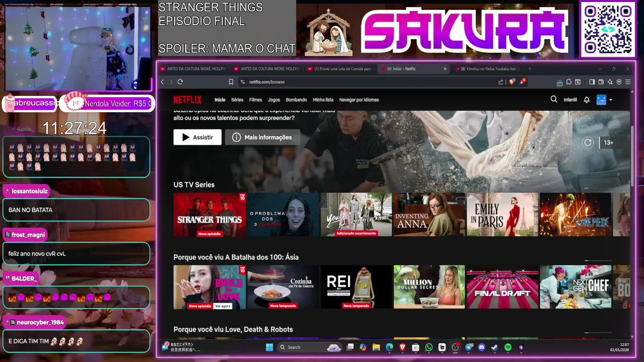Screen dimensions: 644x362
Task: Open Navegar por idiomas
Action: 359,100
